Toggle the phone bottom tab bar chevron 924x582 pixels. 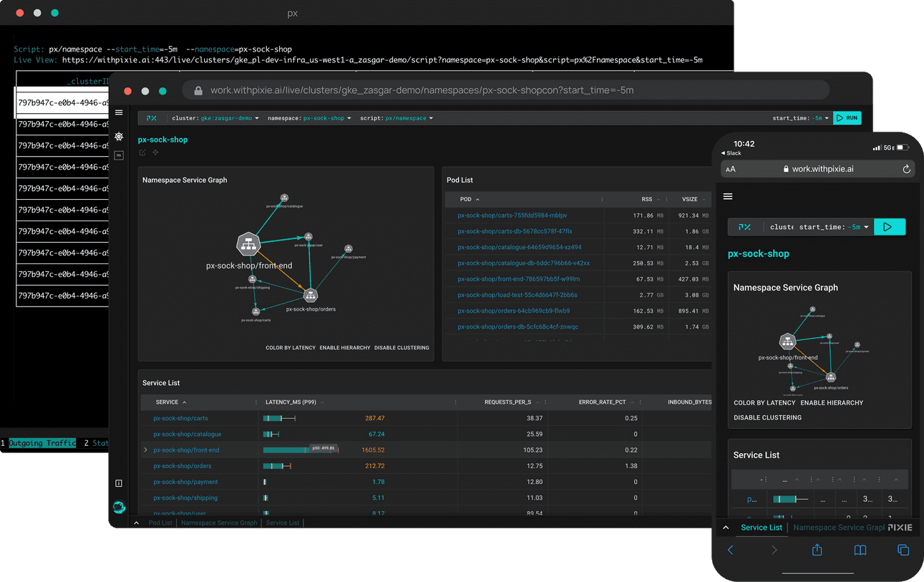pos(726,528)
